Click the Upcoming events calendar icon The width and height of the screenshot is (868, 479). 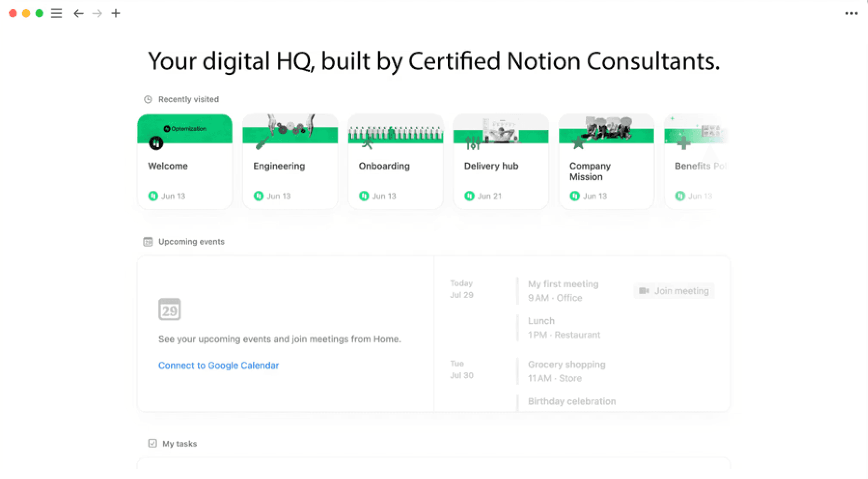(148, 242)
